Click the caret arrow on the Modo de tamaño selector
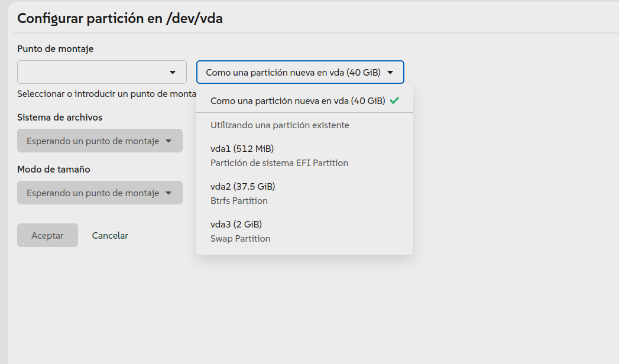 click(168, 193)
